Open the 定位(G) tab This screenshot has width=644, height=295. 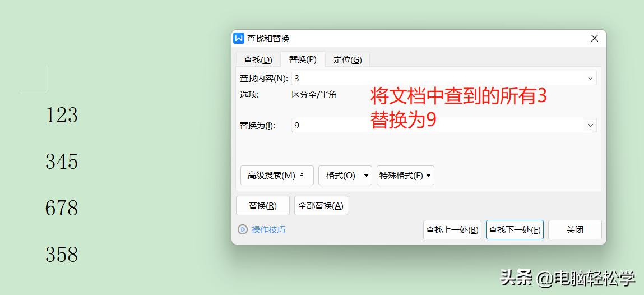[348, 59]
